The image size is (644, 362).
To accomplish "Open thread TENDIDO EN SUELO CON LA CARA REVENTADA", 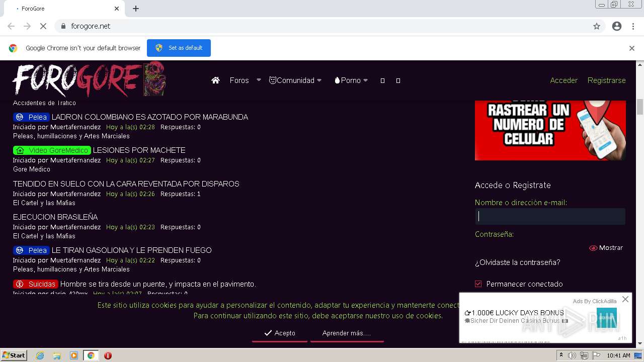I will [x=126, y=184].
